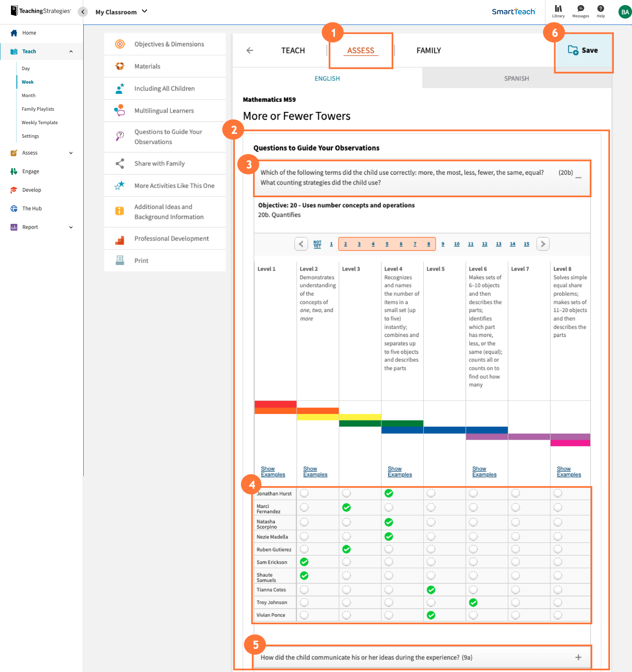Click the Save button
This screenshot has width=632, height=672.
tap(583, 50)
